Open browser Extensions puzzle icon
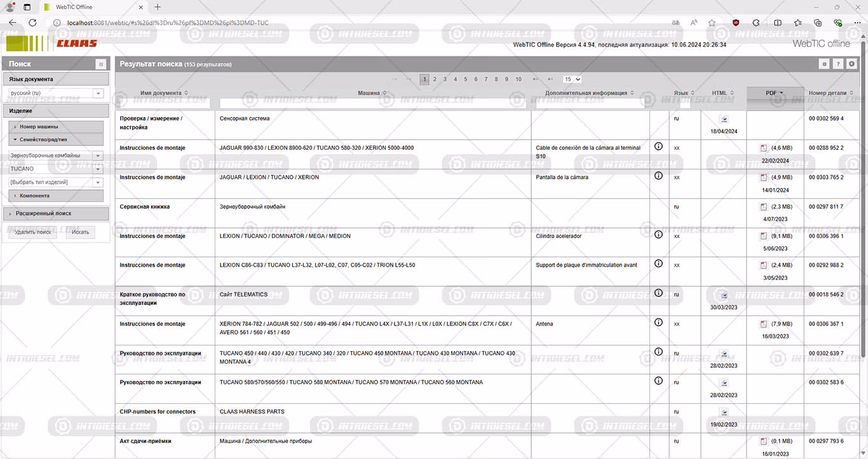Screen dimensions: 868x459 [756, 23]
